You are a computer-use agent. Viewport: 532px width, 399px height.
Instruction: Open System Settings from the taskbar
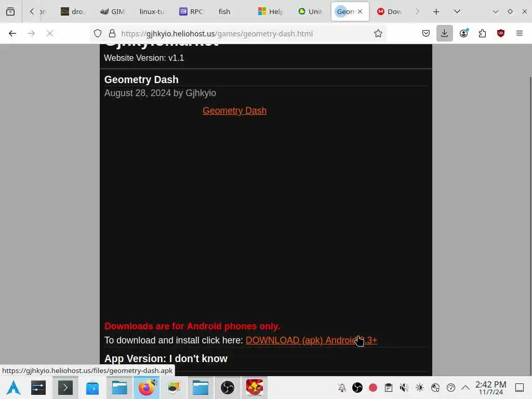38,388
